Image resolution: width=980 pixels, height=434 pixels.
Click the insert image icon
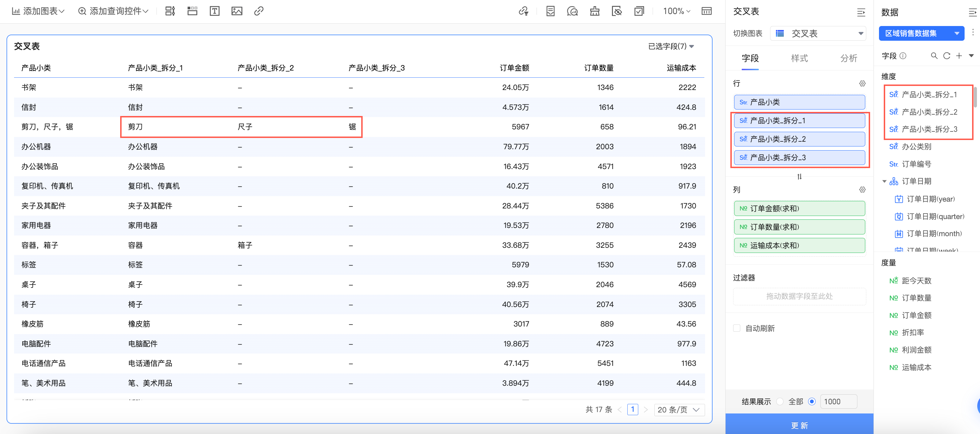click(x=237, y=11)
